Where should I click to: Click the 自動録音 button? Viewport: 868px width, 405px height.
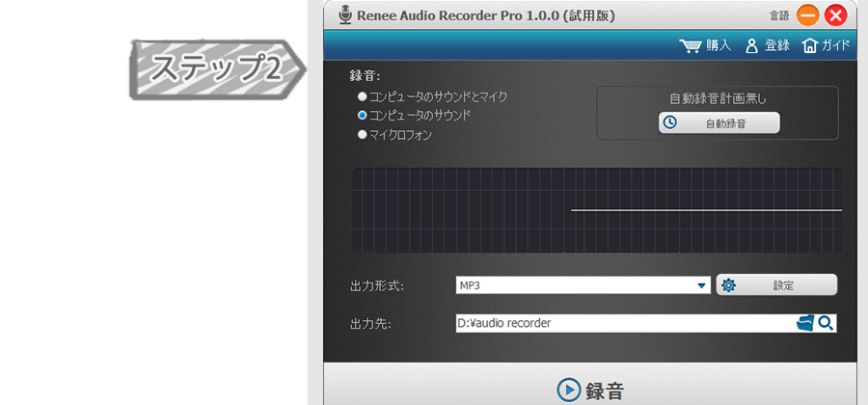[719, 122]
